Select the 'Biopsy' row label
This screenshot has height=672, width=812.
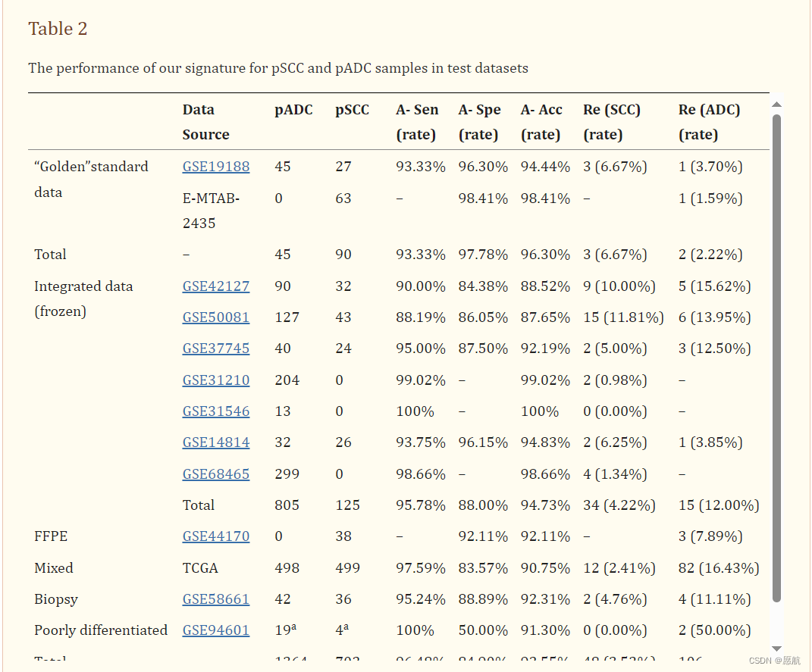(x=56, y=599)
